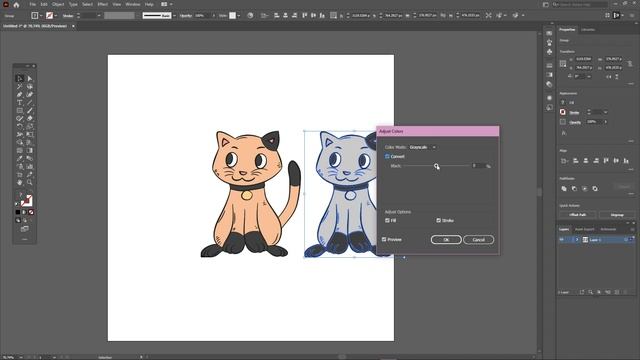Screen dimensions: 640x360
Task: Select the Direct Selection tool (white arrow)
Action: pyautogui.click(x=29, y=78)
